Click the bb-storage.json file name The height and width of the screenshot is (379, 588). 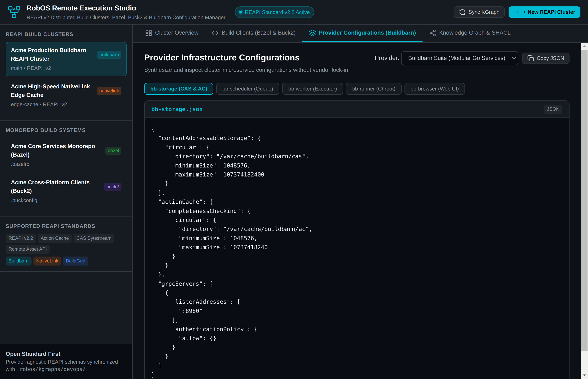coord(177,109)
